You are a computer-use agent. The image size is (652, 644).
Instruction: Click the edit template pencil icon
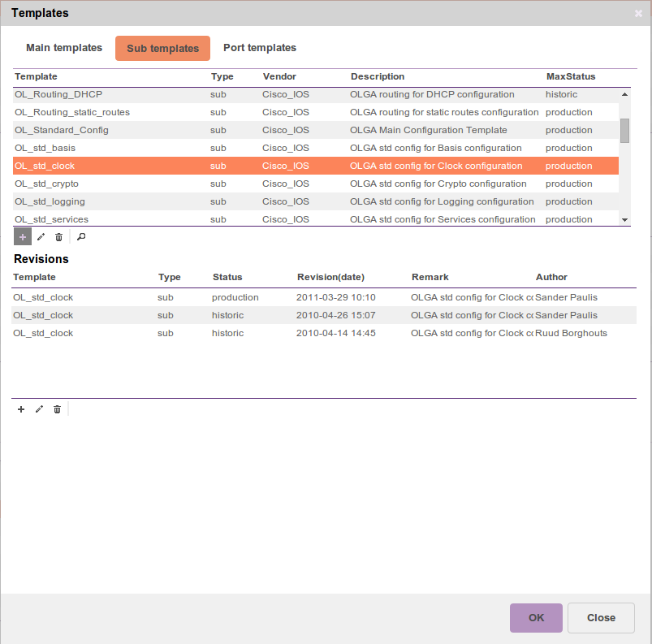click(41, 237)
